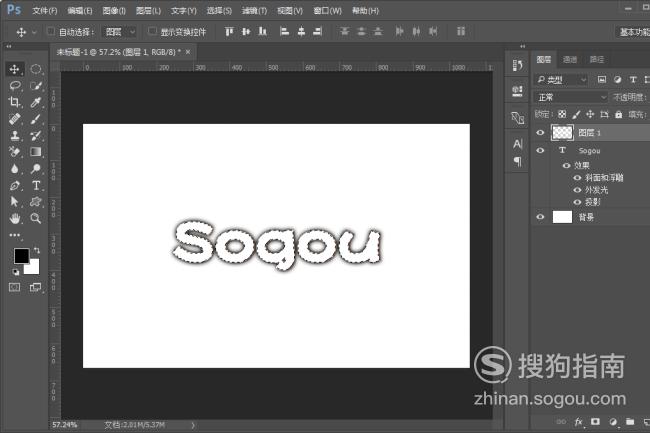Click the black foreground color swatch

click(21, 255)
